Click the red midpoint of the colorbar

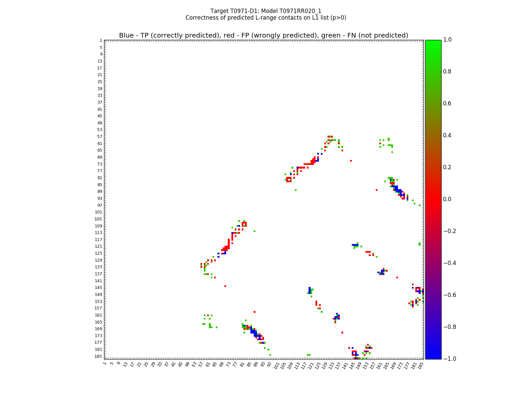click(x=433, y=199)
